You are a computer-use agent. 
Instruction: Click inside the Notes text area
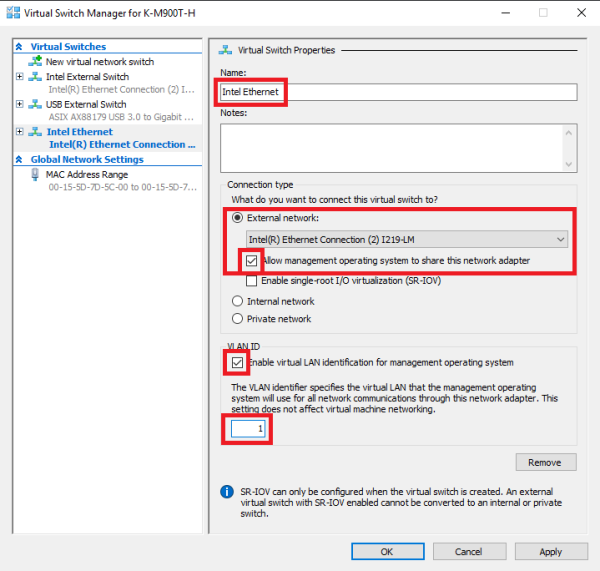tap(391, 148)
